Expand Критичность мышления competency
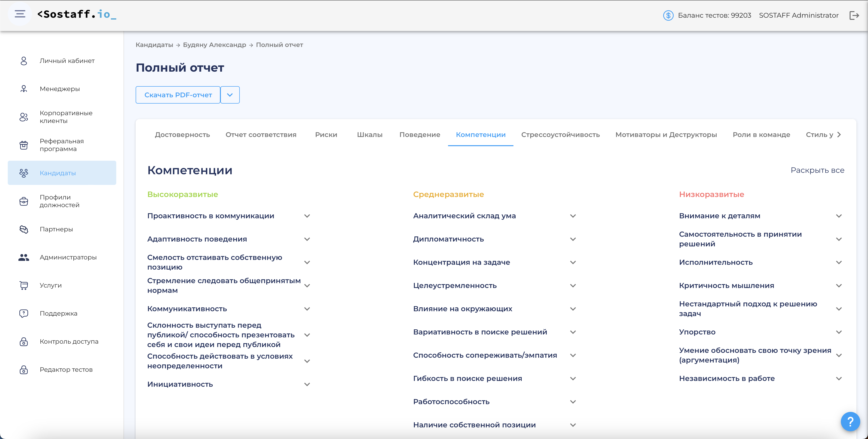 coord(839,286)
